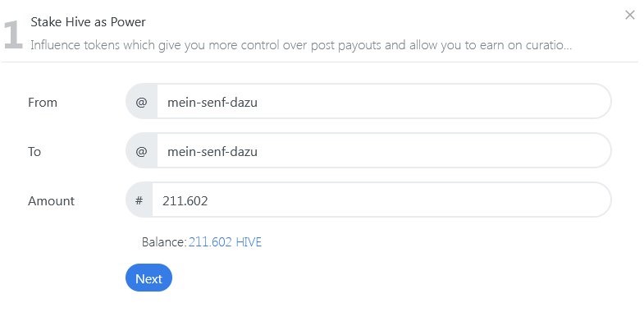644x317 pixels.
Task: Click the mein-senf-dazu text in To field
Action: coord(212,151)
